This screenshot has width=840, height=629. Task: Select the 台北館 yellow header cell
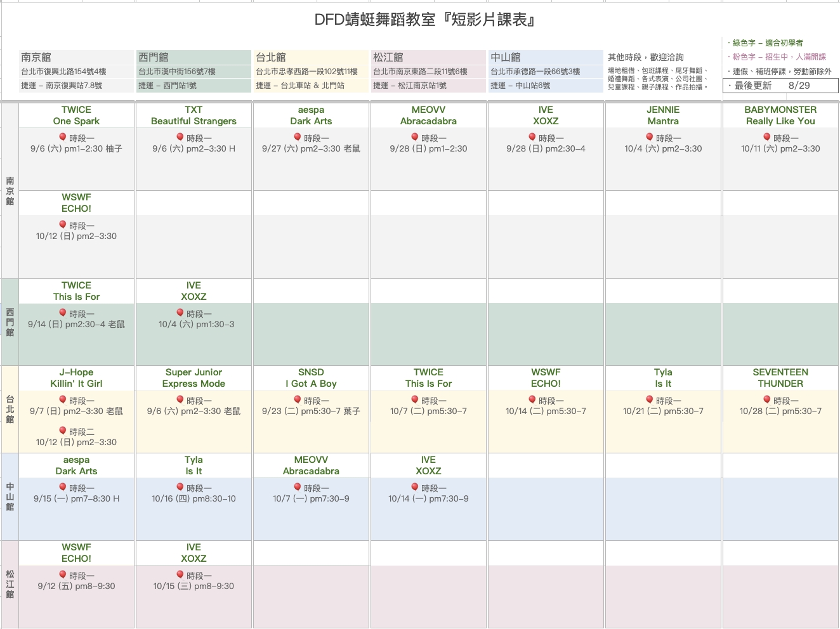pyautogui.click(x=311, y=57)
